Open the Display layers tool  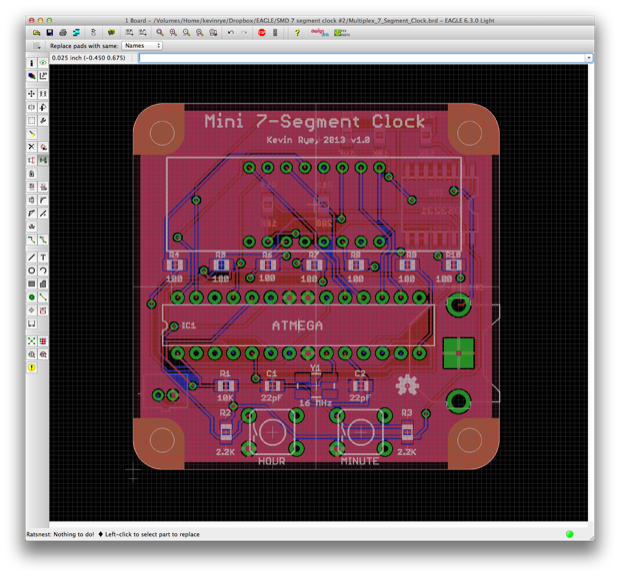[x=32, y=76]
